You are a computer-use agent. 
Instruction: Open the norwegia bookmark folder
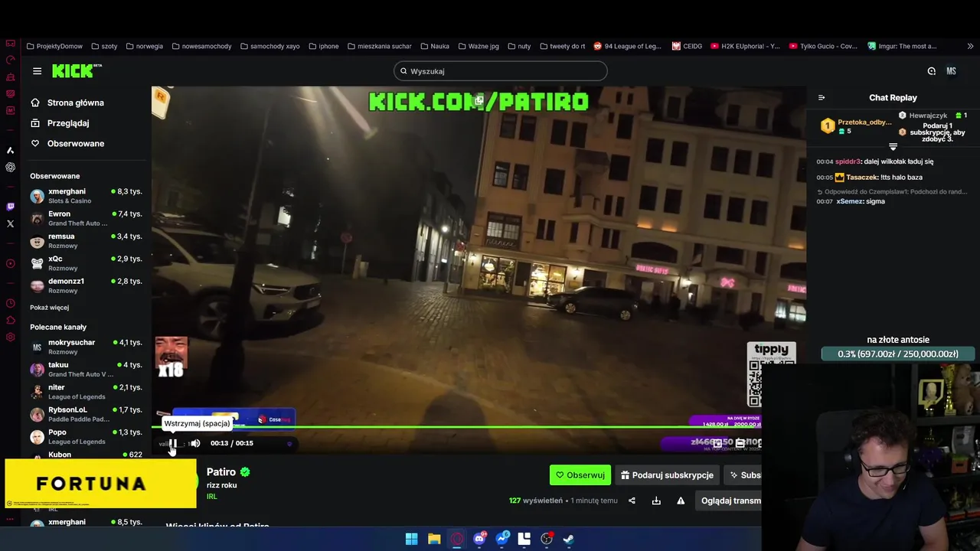(144, 46)
